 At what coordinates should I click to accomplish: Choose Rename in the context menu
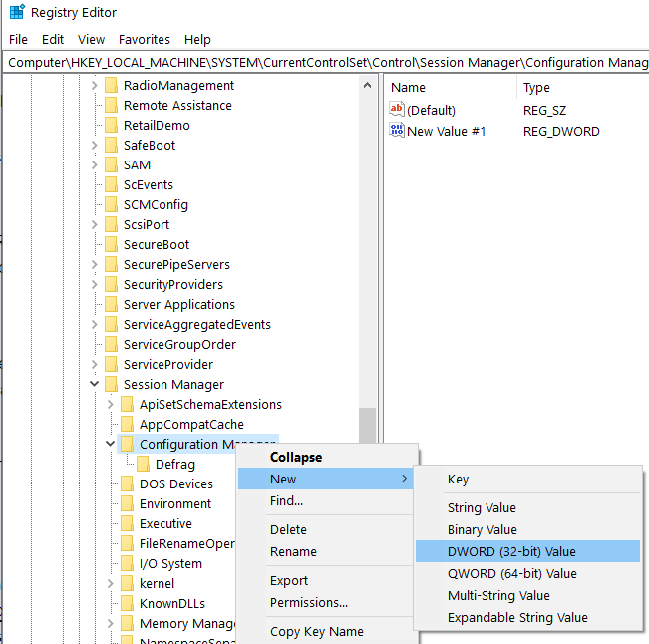point(325,551)
